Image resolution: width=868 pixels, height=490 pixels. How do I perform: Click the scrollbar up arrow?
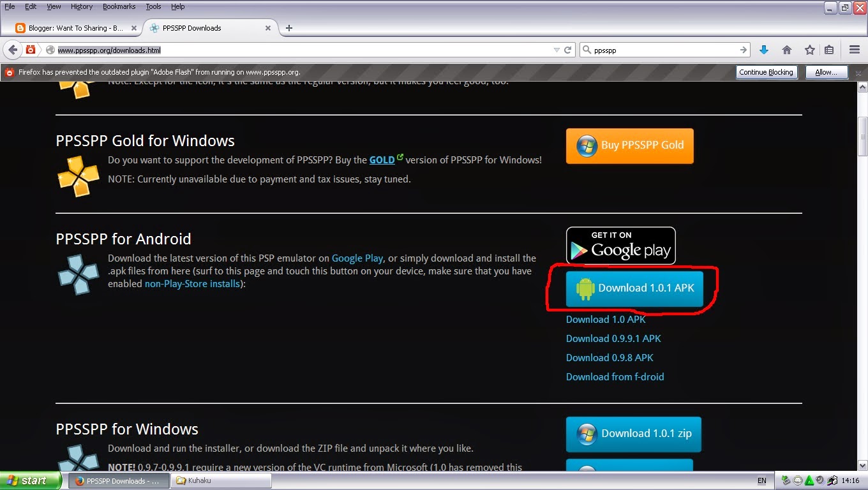pos(862,87)
